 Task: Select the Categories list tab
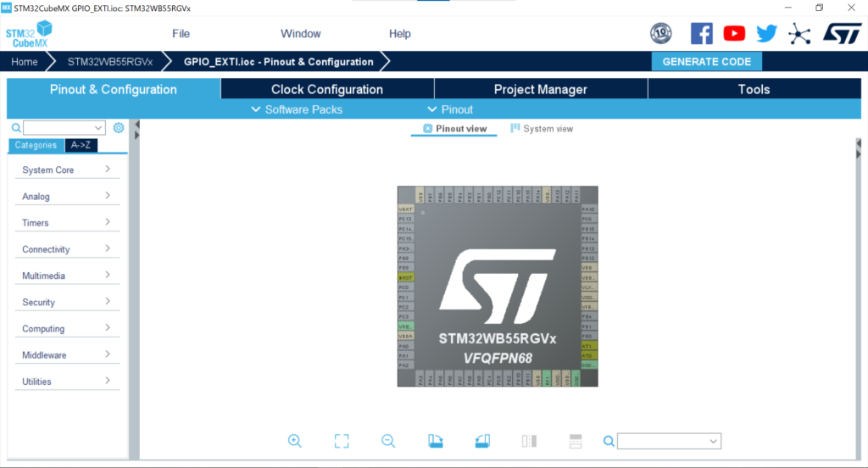coord(36,145)
